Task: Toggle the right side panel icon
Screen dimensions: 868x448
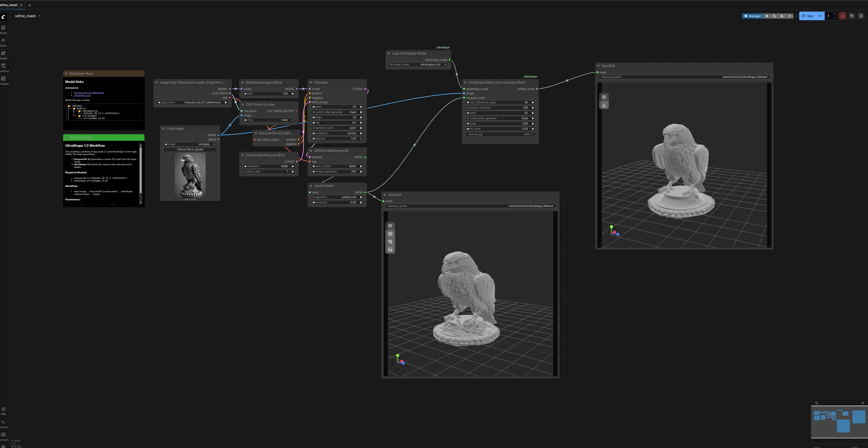Action: point(861,16)
